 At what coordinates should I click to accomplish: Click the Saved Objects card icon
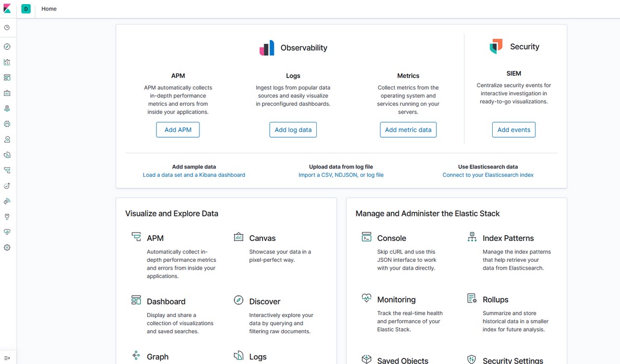[x=366, y=359]
